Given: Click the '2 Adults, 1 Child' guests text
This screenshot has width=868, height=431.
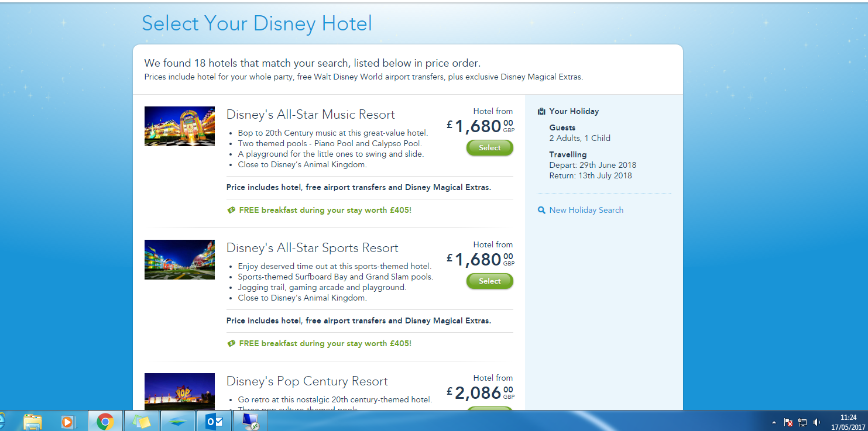Looking at the screenshot, I should [580, 138].
